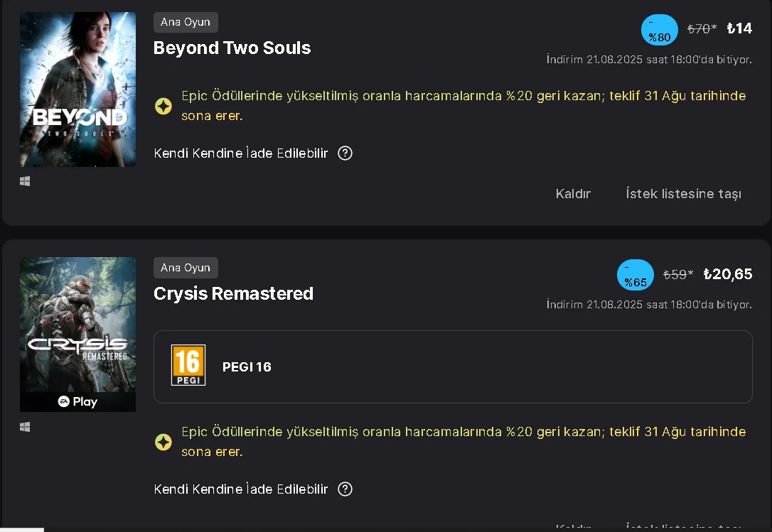Image resolution: width=772 pixels, height=532 pixels.
Task: Open the refund help icon for Beyond Two Souls
Action: point(345,153)
